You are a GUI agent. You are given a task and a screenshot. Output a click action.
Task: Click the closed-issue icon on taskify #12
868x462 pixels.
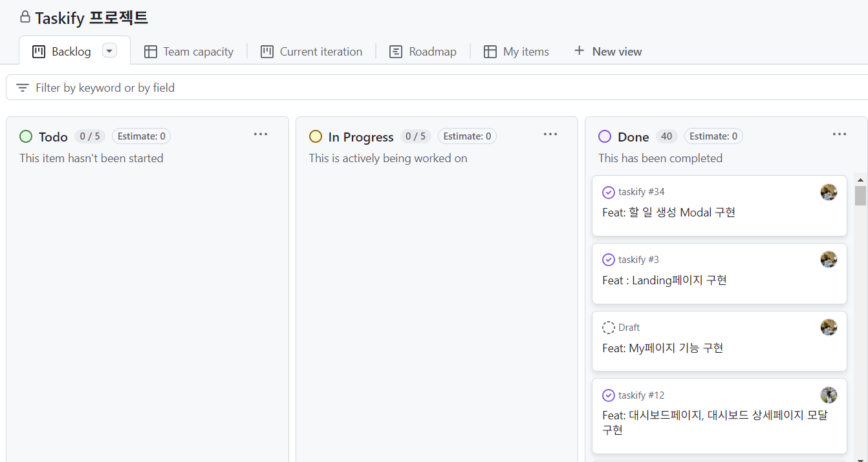click(609, 395)
